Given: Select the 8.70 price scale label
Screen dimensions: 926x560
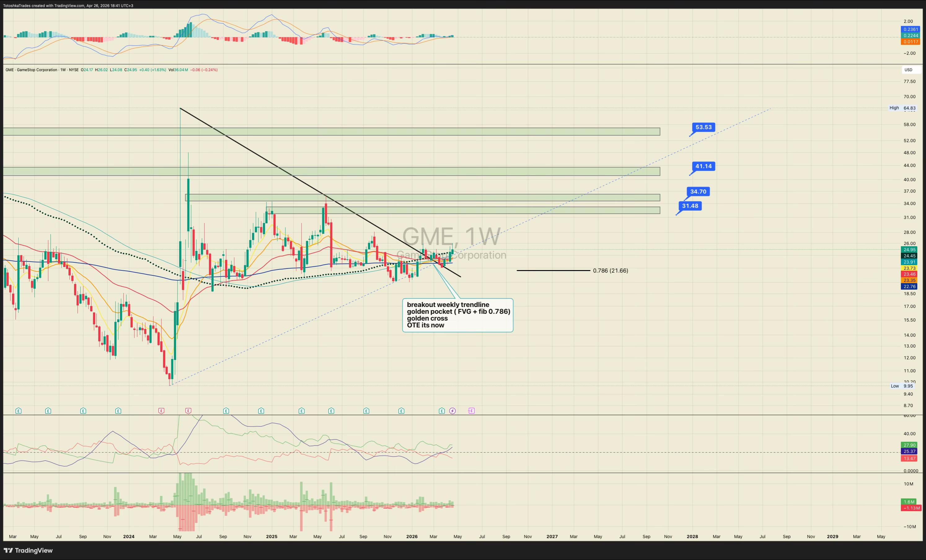Looking at the screenshot, I should (x=908, y=406).
